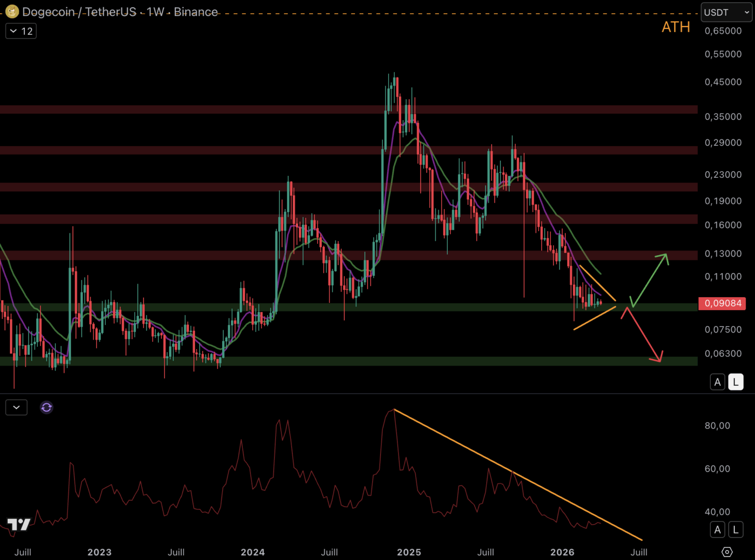Screen dimensions: 755x560
Task: Enable log scale L in lower indicator pane
Action: [735, 529]
